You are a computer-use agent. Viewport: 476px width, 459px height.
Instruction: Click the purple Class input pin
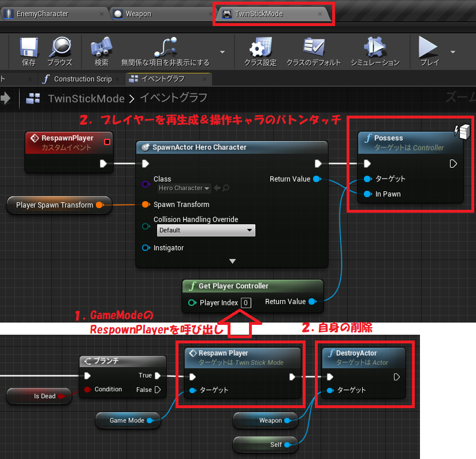[146, 184]
